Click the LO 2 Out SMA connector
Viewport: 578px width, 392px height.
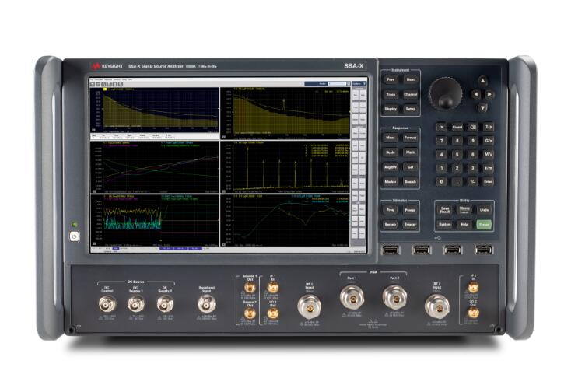click(x=473, y=313)
